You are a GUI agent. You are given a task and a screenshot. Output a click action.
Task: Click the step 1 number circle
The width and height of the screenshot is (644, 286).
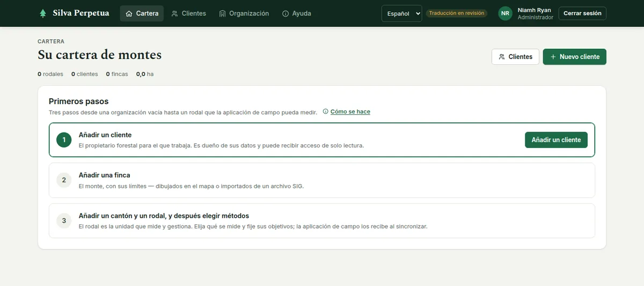(x=64, y=140)
